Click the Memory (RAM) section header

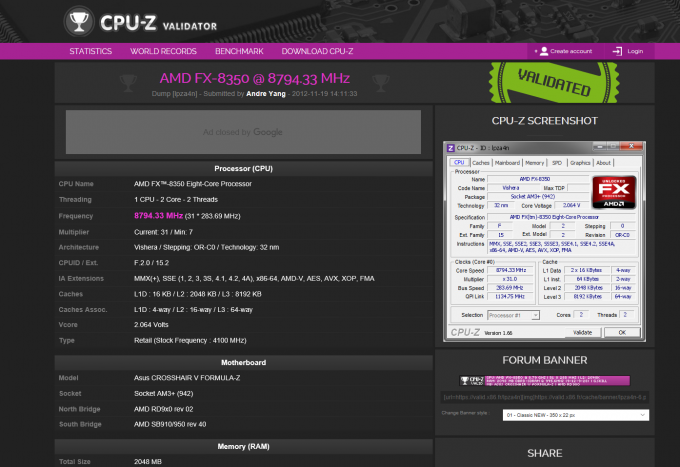coord(243,446)
